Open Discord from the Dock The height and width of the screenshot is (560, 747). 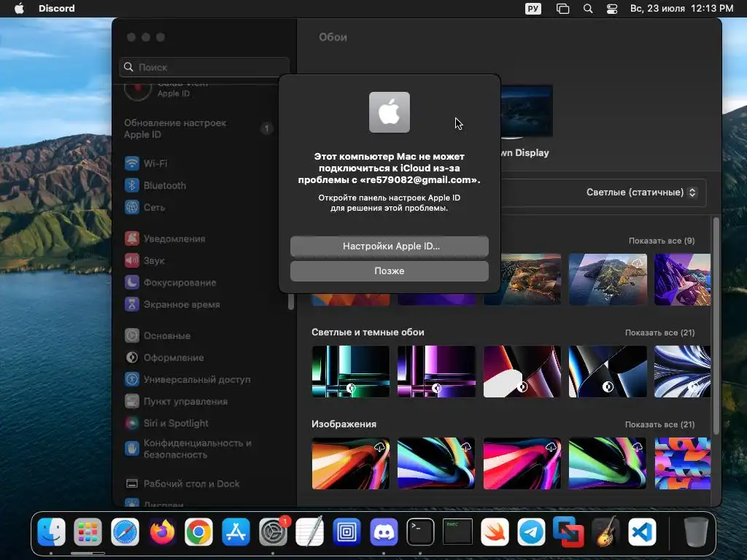384,532
